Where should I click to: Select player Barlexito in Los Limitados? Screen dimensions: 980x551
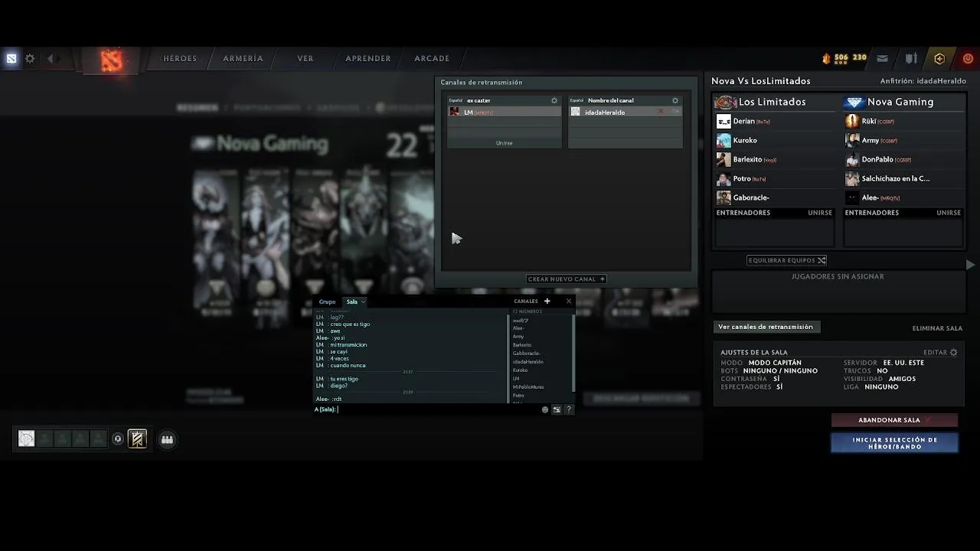775,159
